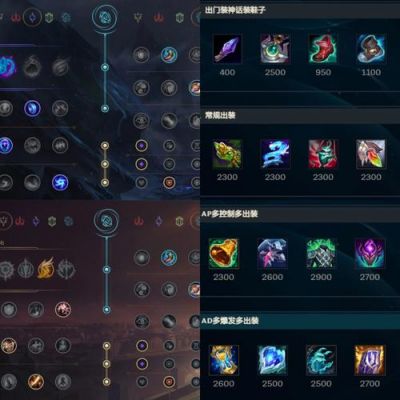
Task: Select the orange Dark Harvest keystone rune
Action: pyautogui.click(x=46, y=268)
